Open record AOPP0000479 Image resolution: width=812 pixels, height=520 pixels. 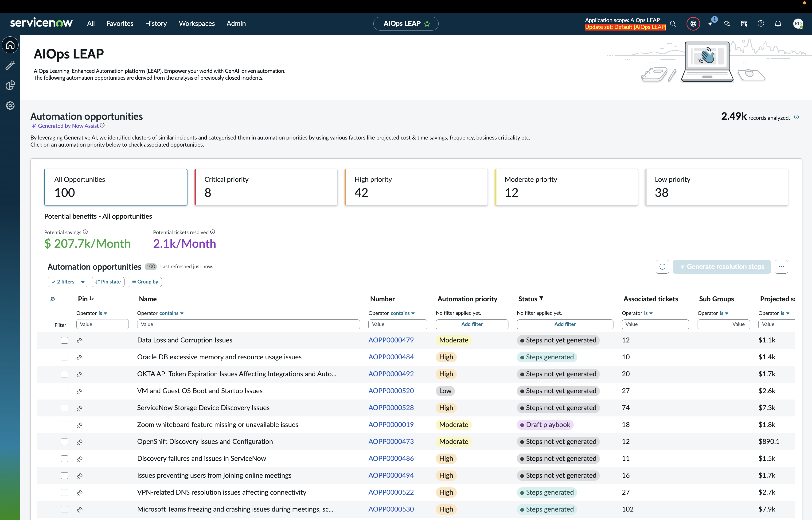point(391,340)
